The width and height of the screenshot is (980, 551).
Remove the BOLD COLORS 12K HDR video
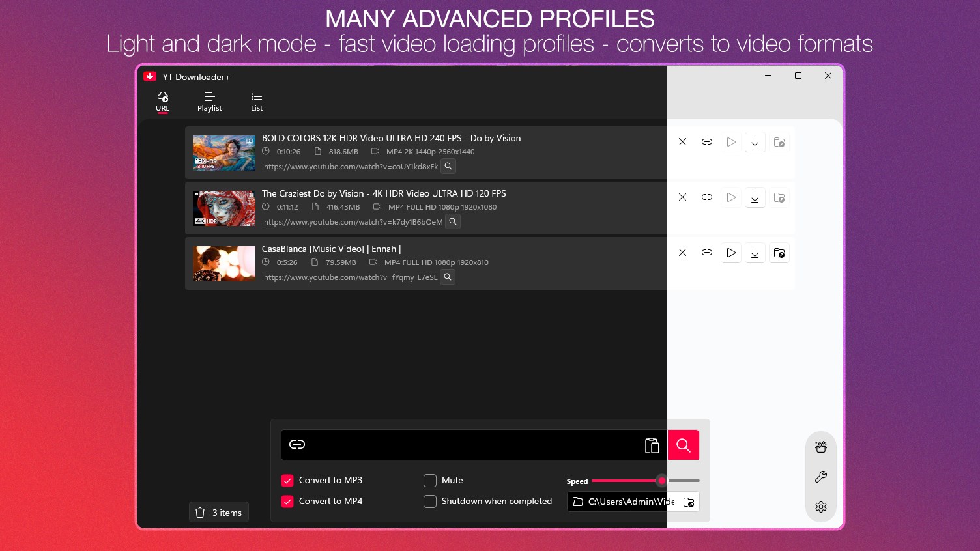click(682, 142)
